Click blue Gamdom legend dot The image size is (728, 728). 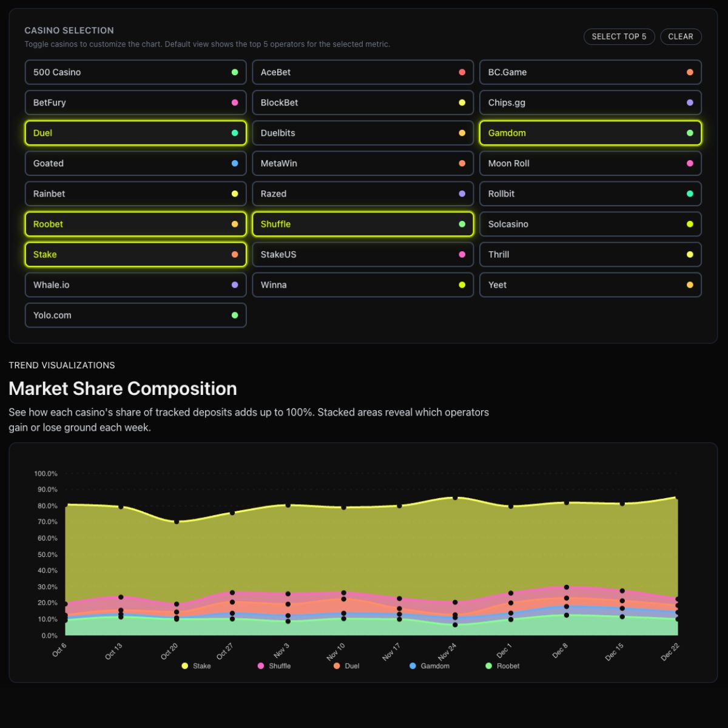click(413, 666)
